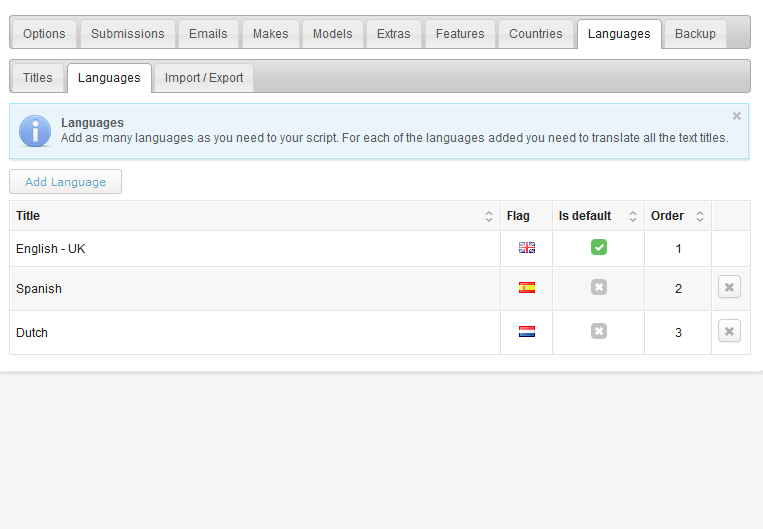Click the blue info icon in Languages notice
Image resolution: width=763 pixels, height=529 pixels.
[x=35, y=131]
